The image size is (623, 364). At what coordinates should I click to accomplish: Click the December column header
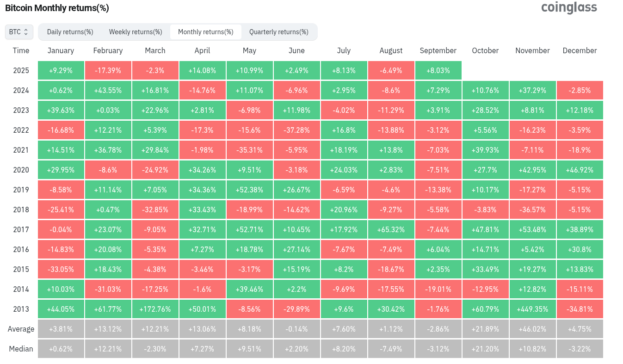[580, 50]
